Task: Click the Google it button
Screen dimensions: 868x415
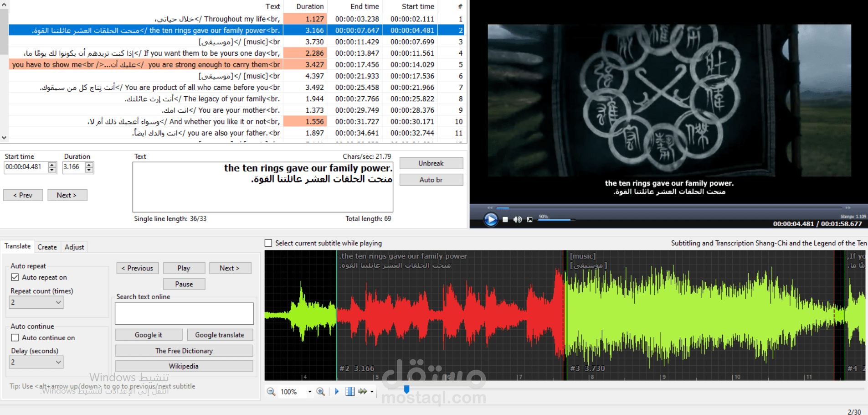Action: (x=149, y=335)
